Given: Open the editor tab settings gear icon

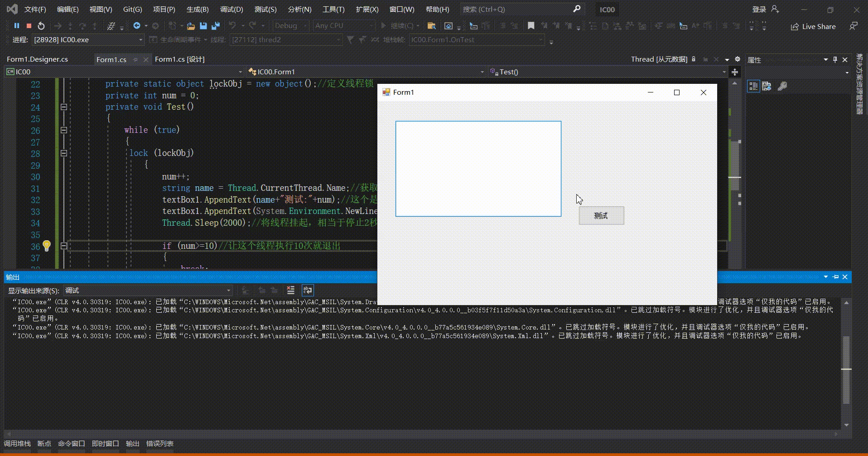Looking at the screenshot, I should pyautogui.click(x=738, y=59).
